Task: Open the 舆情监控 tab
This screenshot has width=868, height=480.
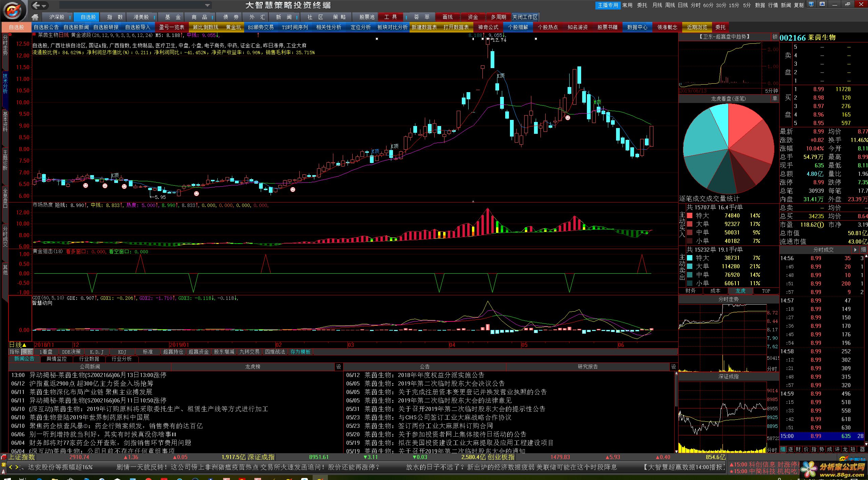Action: coord(57,359)
